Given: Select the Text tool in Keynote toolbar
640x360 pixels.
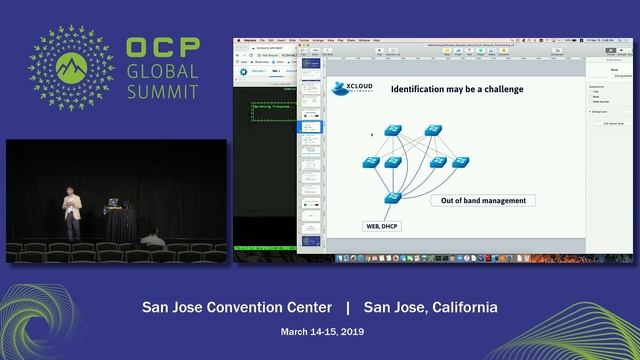Looking at the screenshot, I should (x=469, y=51).
